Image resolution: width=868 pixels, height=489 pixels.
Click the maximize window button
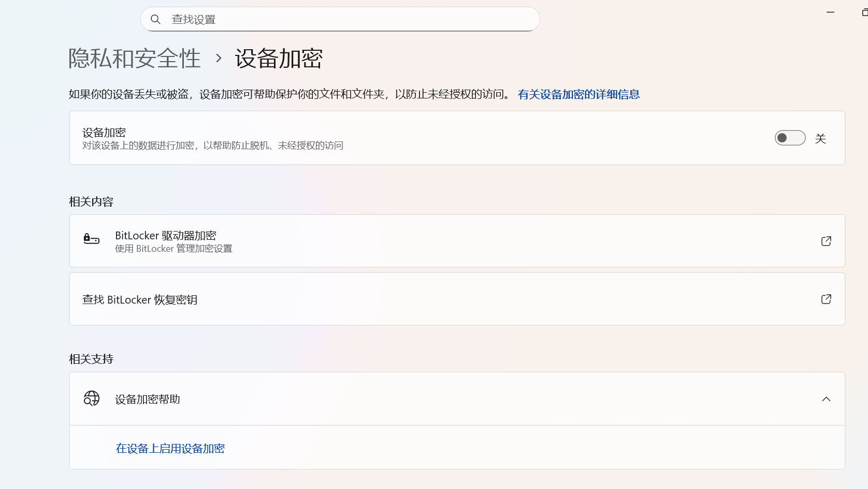(864, 12)
